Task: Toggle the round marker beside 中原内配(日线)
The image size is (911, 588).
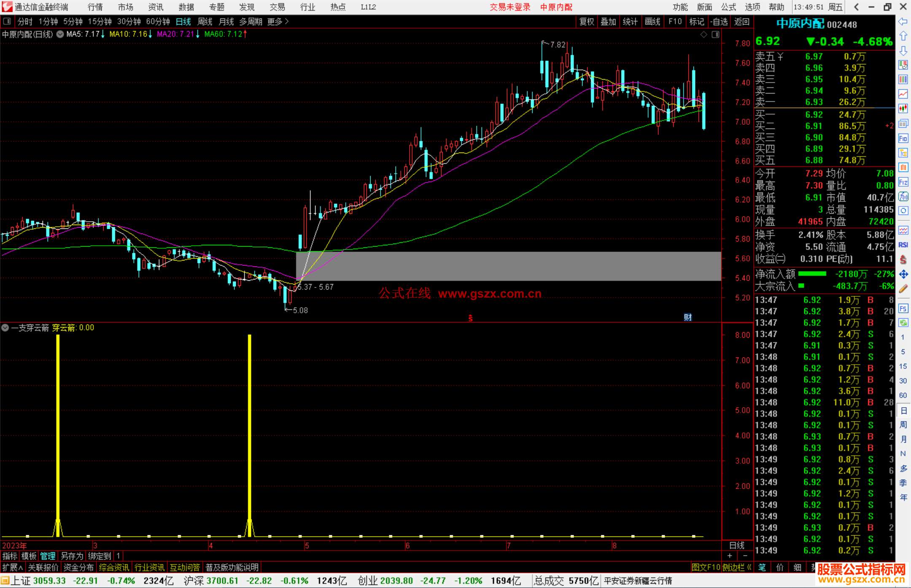Action: 60,34
